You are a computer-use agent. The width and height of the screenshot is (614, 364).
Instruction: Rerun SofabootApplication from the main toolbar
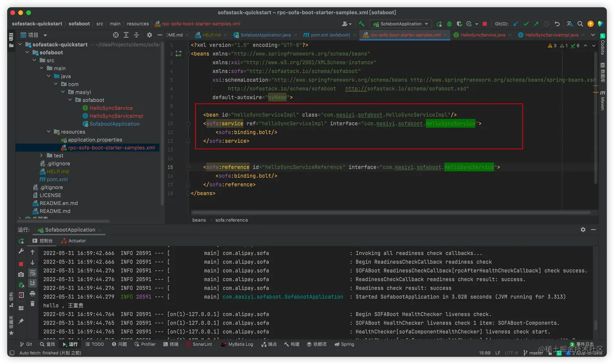coord(439,24)
